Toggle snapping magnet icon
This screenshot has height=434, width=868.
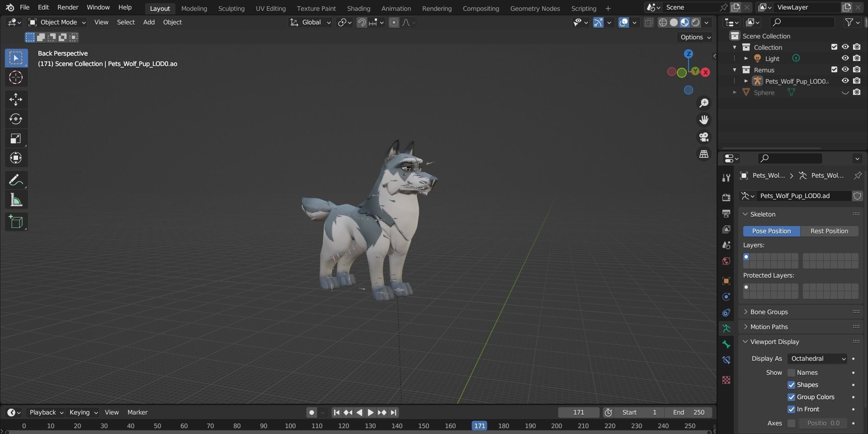click(362, 22)
